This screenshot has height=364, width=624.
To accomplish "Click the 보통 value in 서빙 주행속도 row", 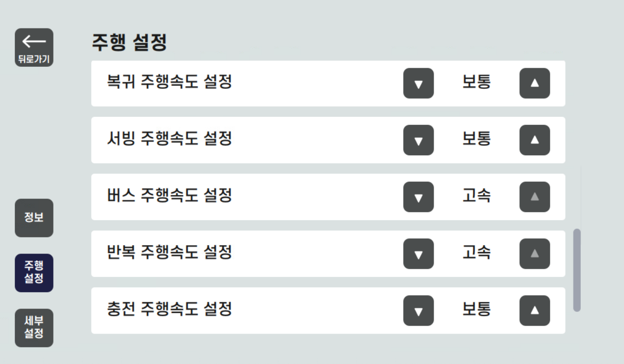I will 476,139.
